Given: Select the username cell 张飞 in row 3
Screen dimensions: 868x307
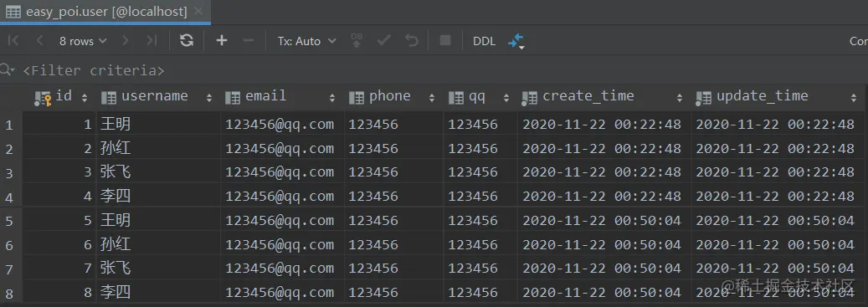Looking at the screenshot, I should (157, 172).
